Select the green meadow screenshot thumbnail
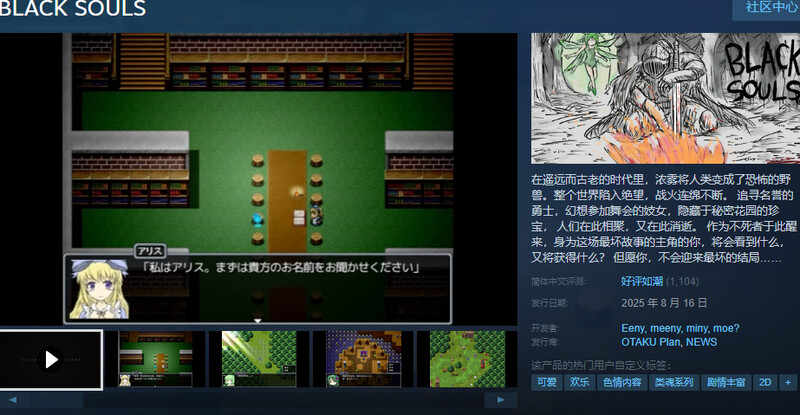Screen dimensions: 800x415 click(467, 359)
